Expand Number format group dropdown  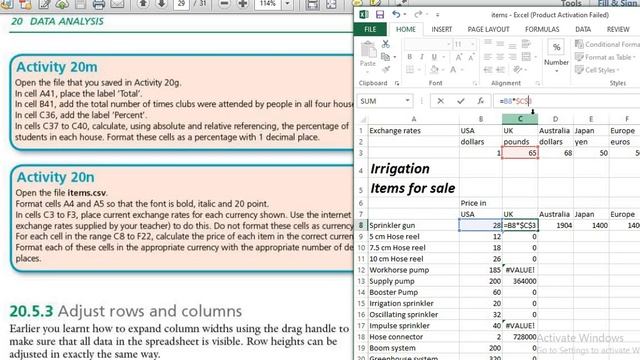click(556, 71)
